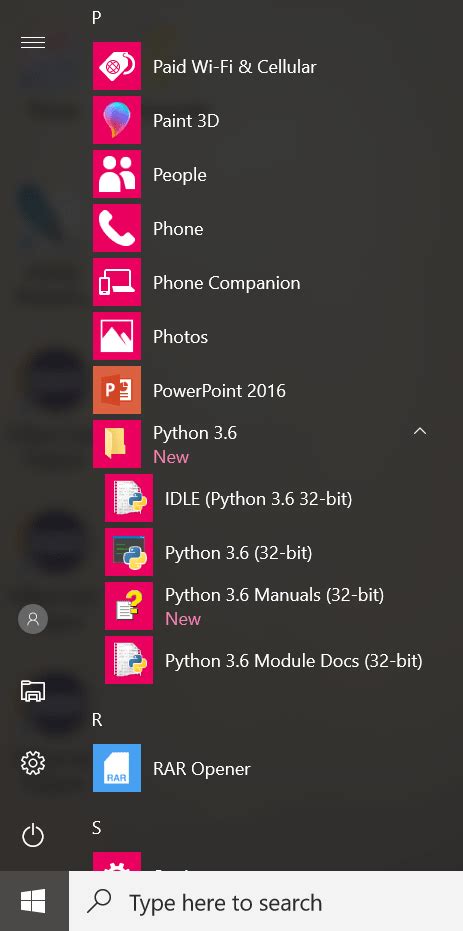Click the Power button icon
This screenshot has width=463, height=931.
click(x=33, y=836)
